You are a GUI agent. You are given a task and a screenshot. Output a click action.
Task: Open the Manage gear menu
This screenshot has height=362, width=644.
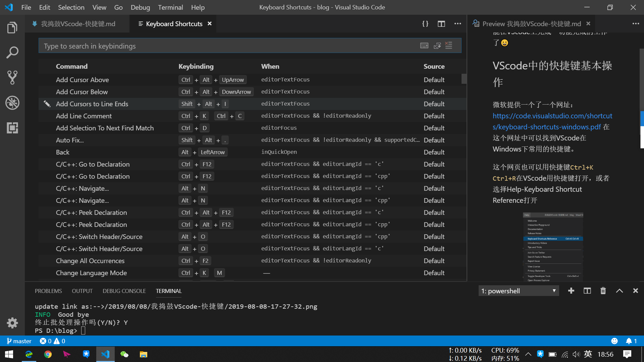click(x=12, y=323)
